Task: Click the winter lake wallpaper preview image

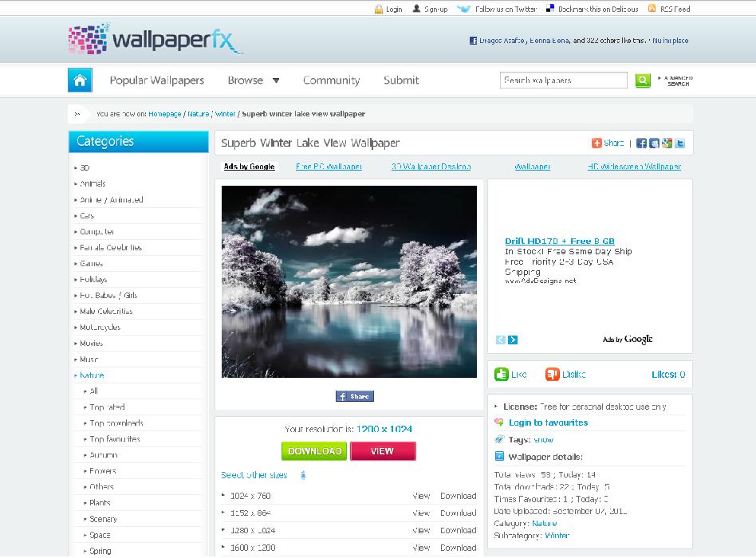Action: pyautogui.click(x=348, y=281)
